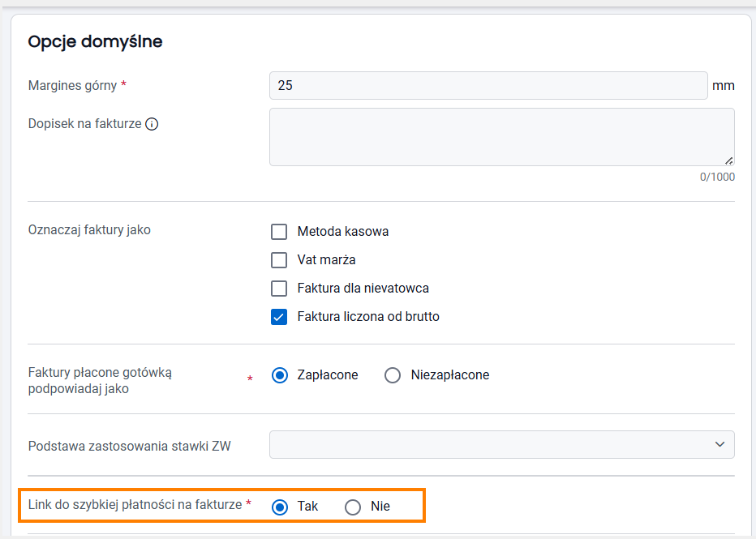Check the Vat marża option
The height and width of the screenshot is (539, 756).
tap(279, 260)
